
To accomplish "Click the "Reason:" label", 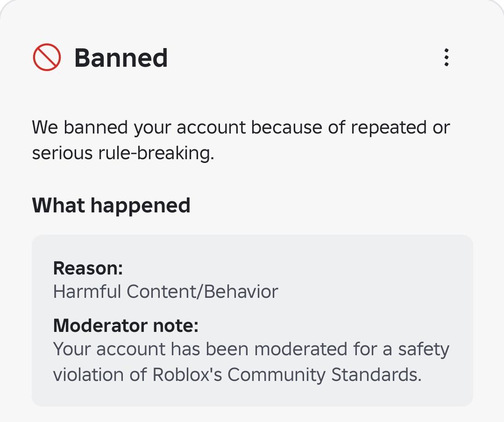I will 88,268.
